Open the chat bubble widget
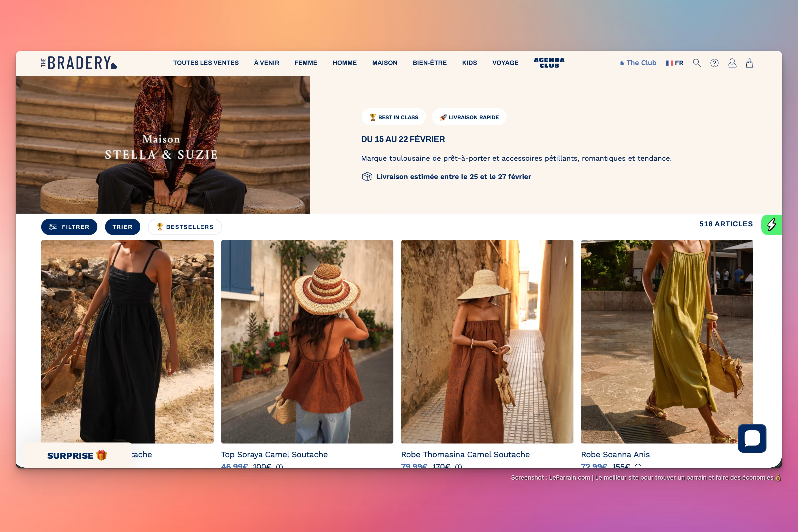The width and height of the screenshot is (798, 532). click(x=752, y=438)
